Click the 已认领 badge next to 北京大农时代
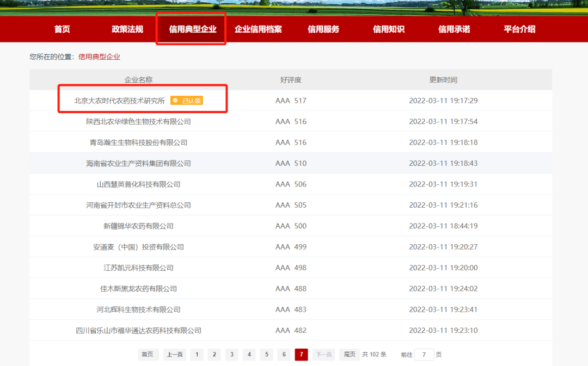Viewport: 588px width, 366px height. 187,101
